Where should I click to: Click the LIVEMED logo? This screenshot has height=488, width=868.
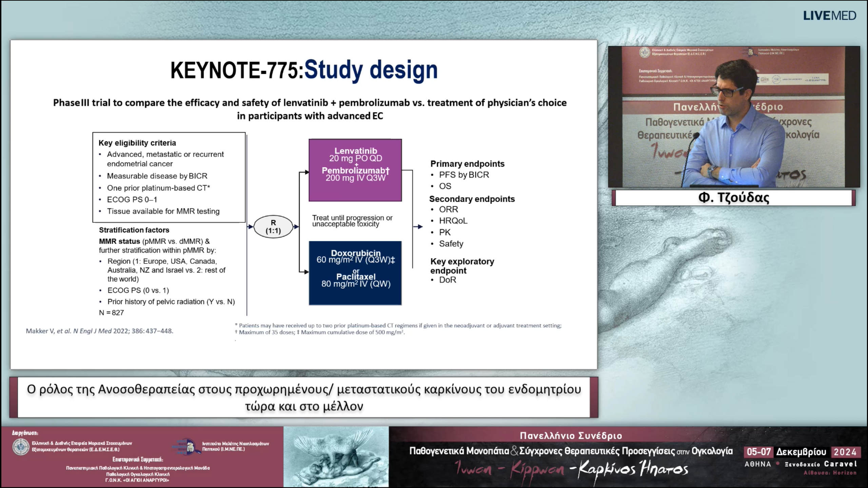[x=829, y=16]
